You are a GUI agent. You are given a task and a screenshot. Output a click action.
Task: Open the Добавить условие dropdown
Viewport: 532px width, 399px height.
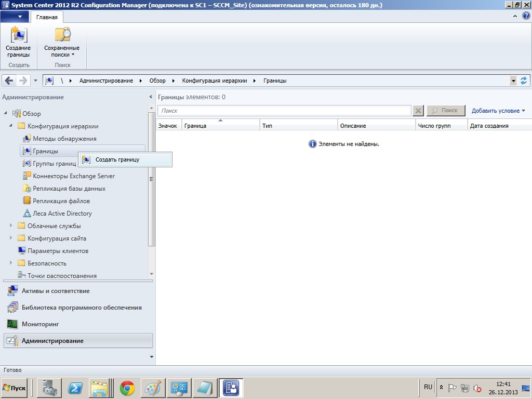498,111
